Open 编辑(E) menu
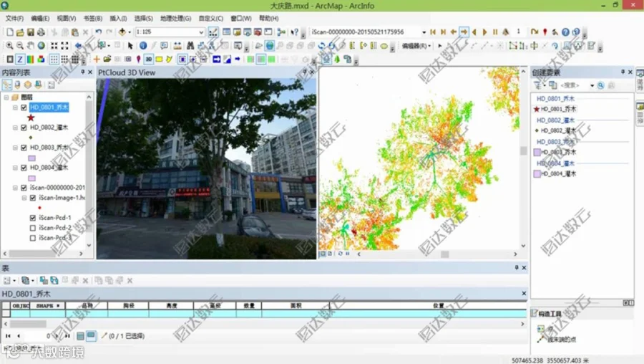 point(40,19)
